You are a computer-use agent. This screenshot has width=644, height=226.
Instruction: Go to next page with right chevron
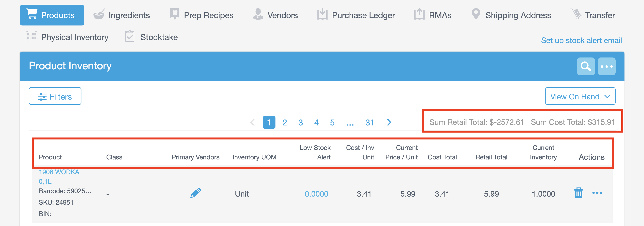tap(389, 122)
